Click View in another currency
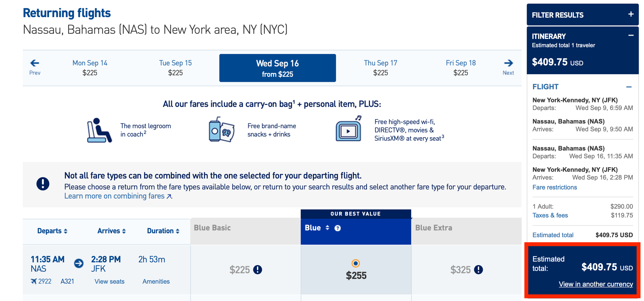The image size is (644, 301). [596, 284]
